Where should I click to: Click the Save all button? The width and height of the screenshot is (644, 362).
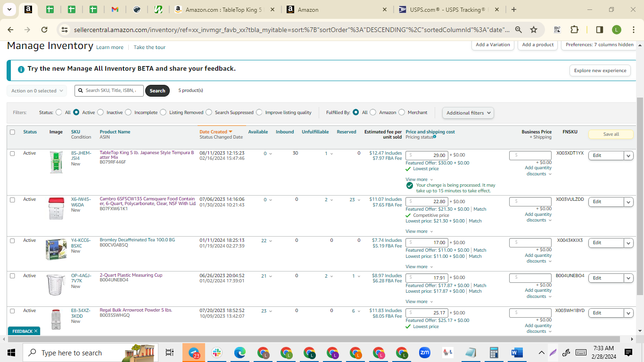(611, 134)
